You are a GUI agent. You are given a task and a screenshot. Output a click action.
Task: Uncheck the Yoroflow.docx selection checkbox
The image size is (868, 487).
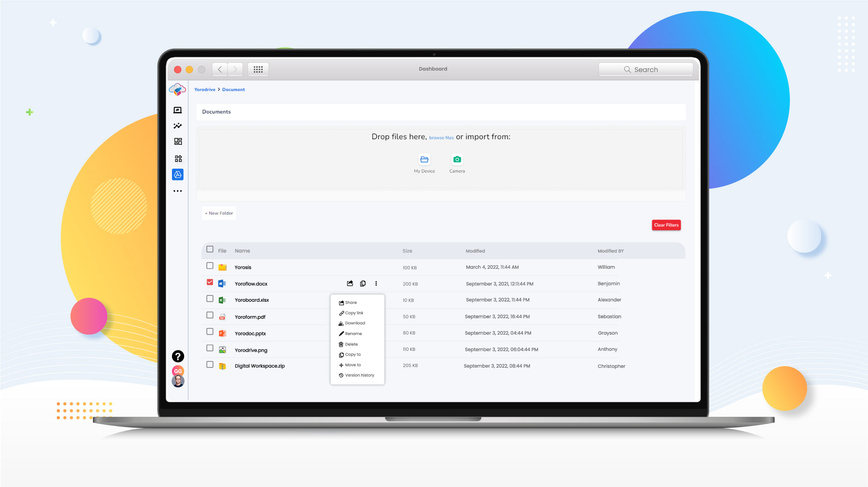[209, 282]
